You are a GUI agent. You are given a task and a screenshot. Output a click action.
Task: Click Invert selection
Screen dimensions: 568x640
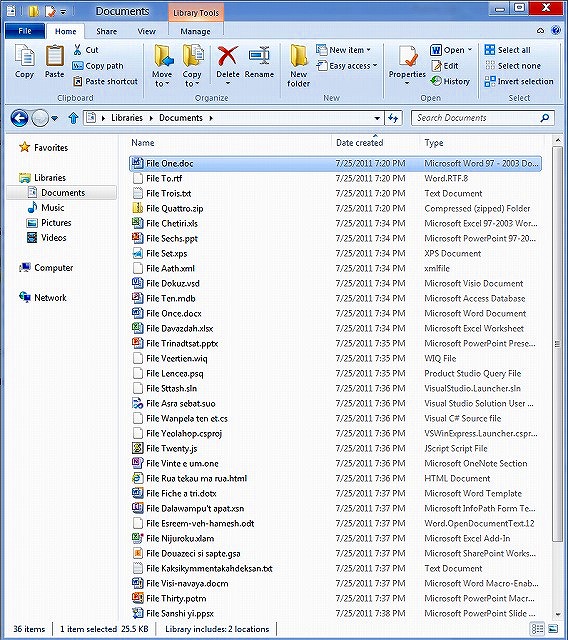tap(519, 81)
